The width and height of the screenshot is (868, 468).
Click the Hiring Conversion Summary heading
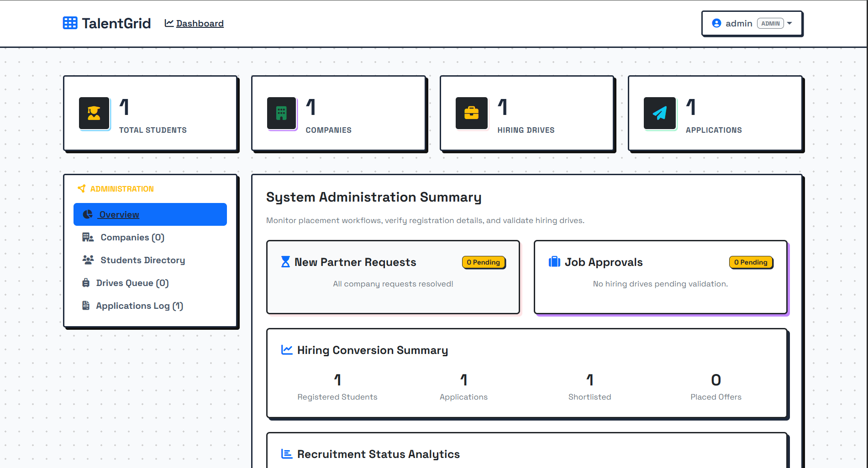point(373,350)
